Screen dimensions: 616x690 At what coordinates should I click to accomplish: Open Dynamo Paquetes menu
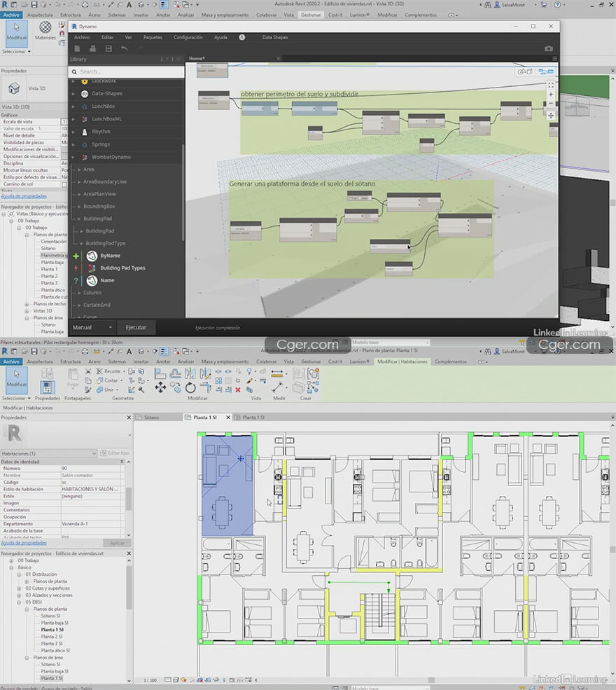(153, 37)
